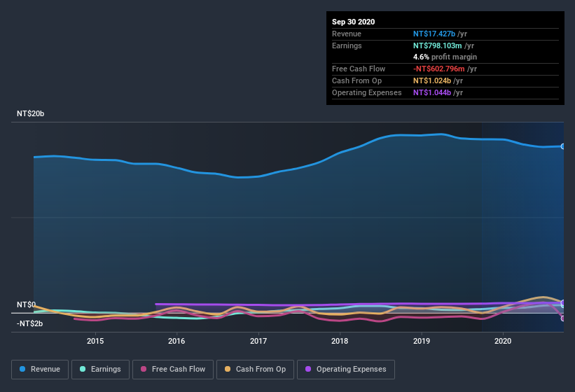Select the 2015 x-axis label
The image size is (575, 392).
tap(95, 341)
